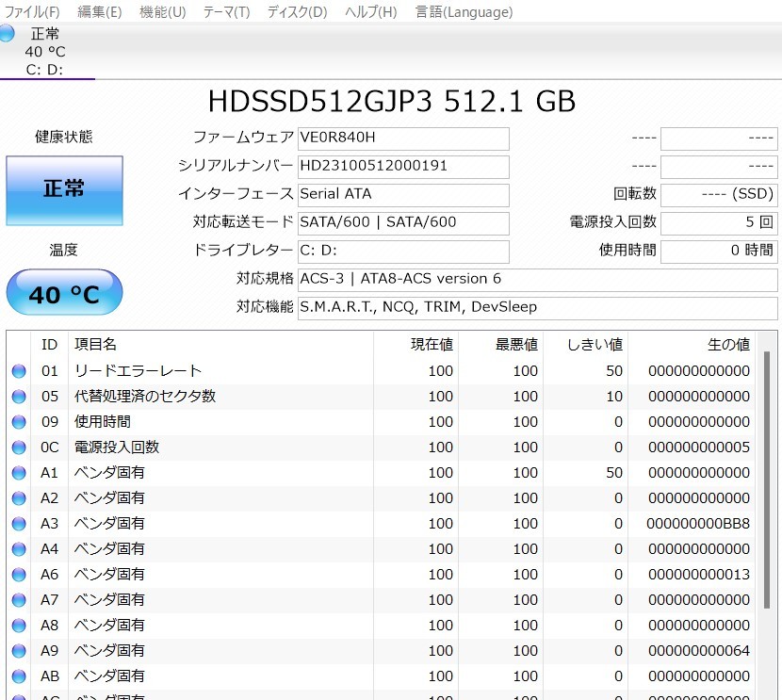Click the 正常 health status button

(64, 190)
